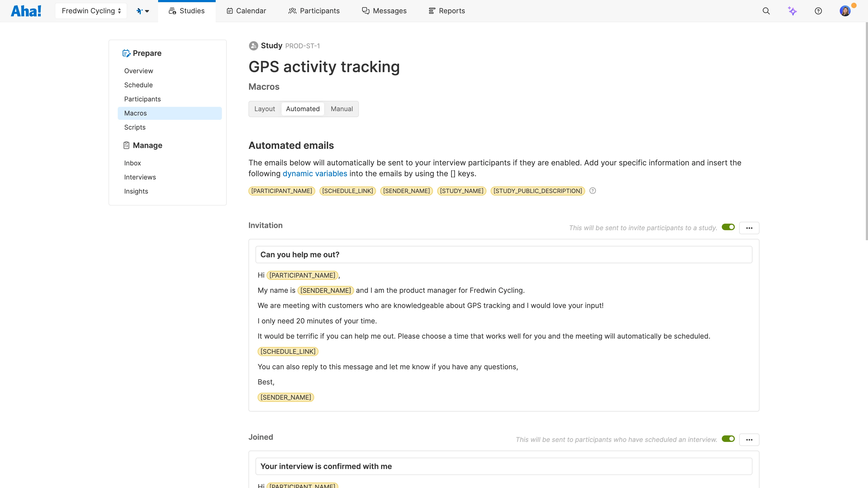Disable the Joined email toggle
Image resolution: width=868 pixels, height=488 pixels.
(x=728, y=439)
